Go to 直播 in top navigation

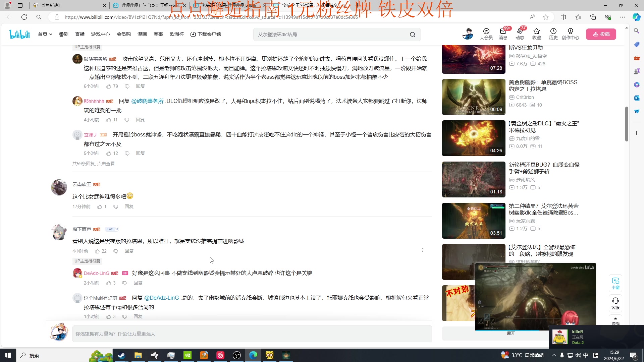pos(80,34)
